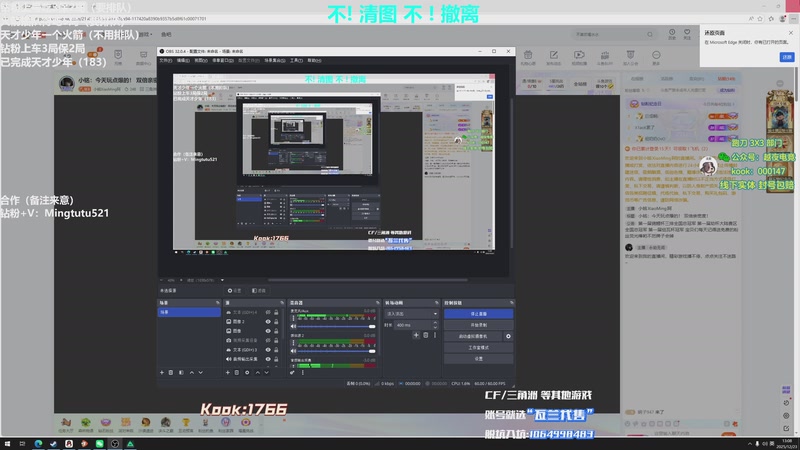Open virtual camera settings gear icon
The width and height of the screenshot is (800, 450).
(508, 336)
